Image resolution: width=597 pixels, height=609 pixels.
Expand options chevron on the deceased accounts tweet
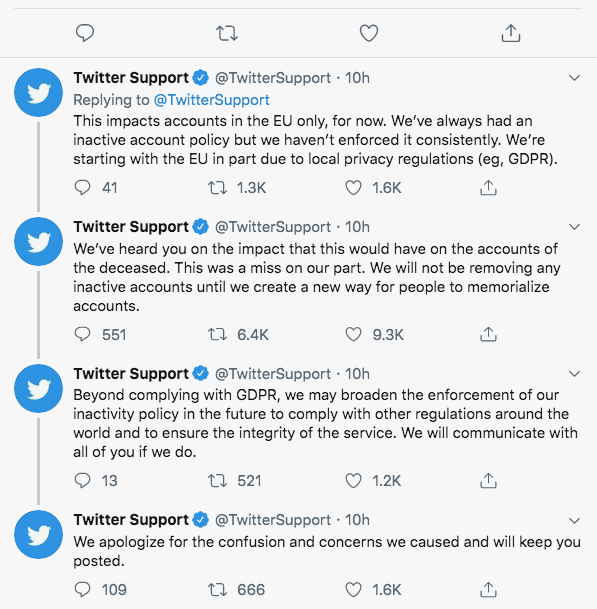click(x=574, y=227)
